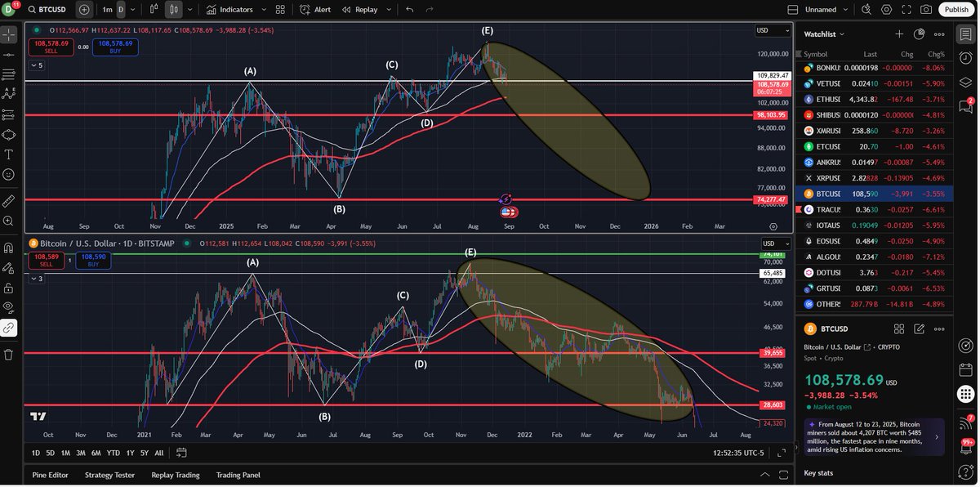Select the text annotation tool
This screenshot has height=487, width=980.
tap(8, 154)
